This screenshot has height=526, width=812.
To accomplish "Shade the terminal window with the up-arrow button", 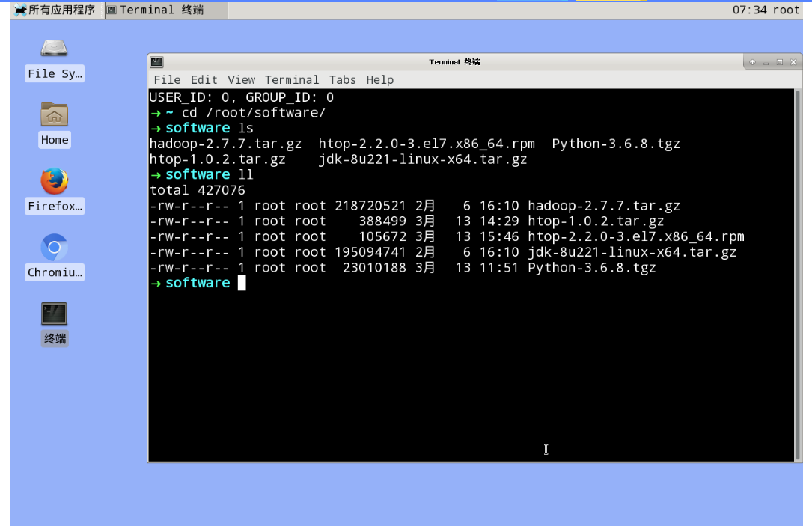I will (752, 62).
